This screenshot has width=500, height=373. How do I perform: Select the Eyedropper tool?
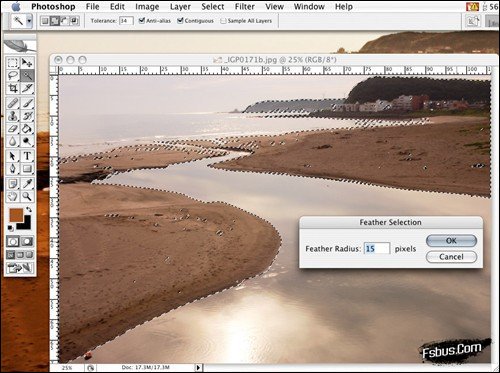coord(27,183)
